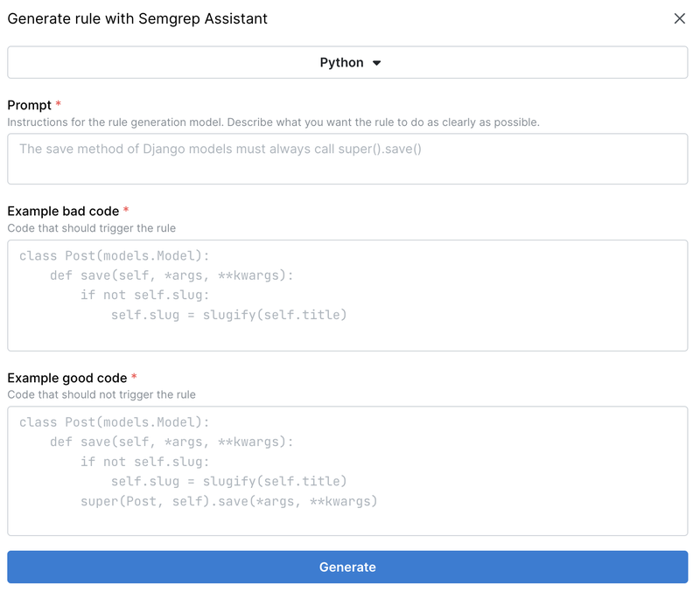Image resolution: width=700 pixels, height=592 pixels.
Task: Select the Python label in the selector
Action: 344,62
